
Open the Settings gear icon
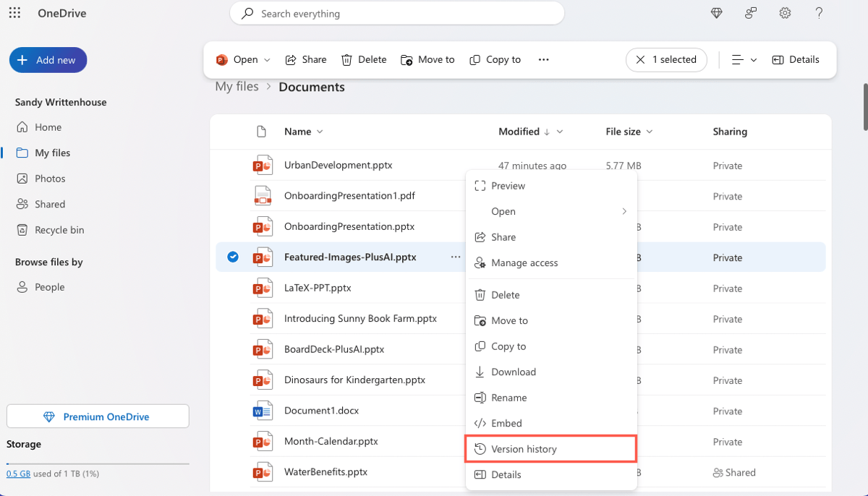[x=785, y=13]
